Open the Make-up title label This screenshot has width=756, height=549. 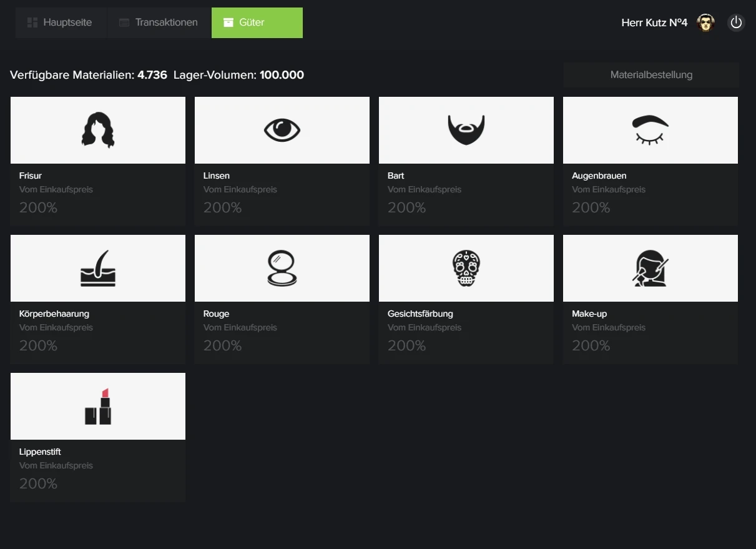589,314
